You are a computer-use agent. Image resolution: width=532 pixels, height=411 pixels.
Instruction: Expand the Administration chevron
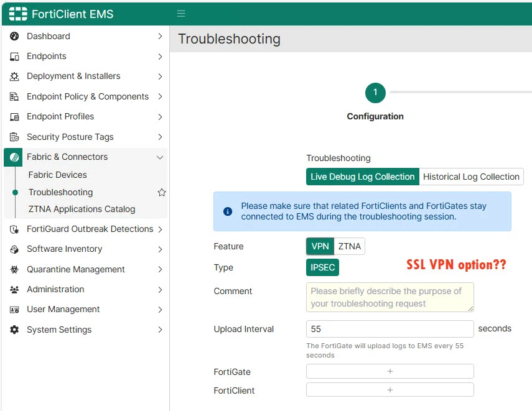click(x=160, y=290)
